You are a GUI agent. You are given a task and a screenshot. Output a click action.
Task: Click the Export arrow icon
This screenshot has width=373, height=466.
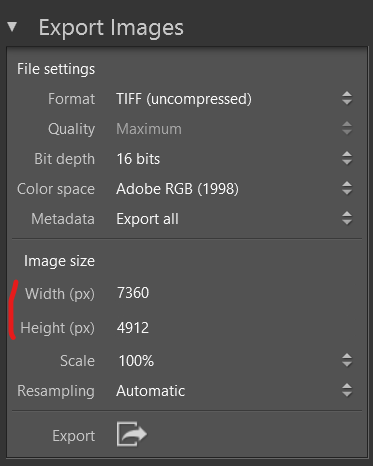click(x=132, y=434)
